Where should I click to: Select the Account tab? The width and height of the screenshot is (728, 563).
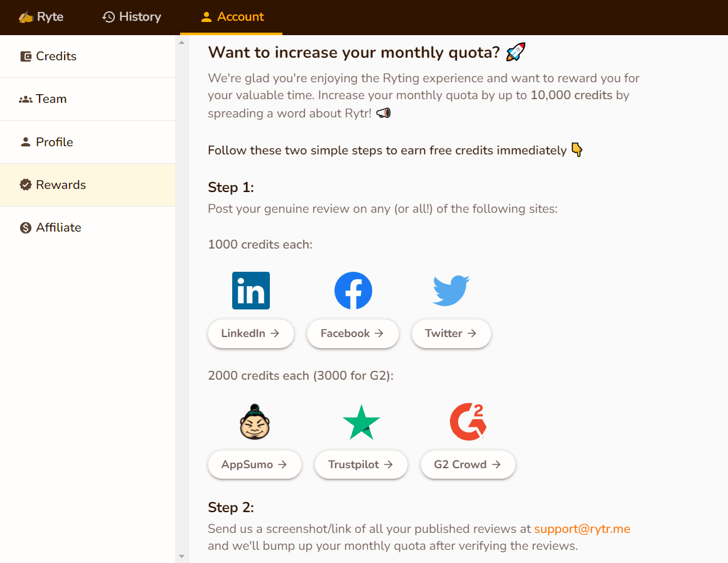(x=232, y=17)
